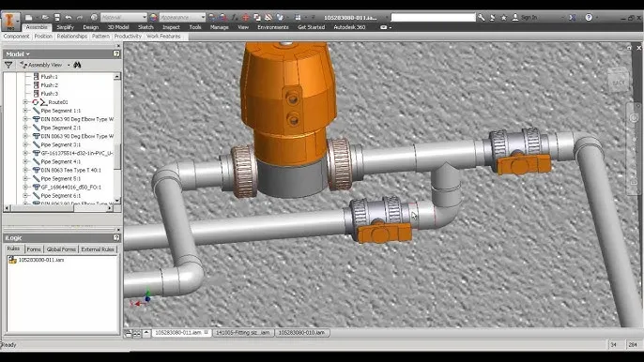Click the wrench icon beside the search box

[482, 17]
